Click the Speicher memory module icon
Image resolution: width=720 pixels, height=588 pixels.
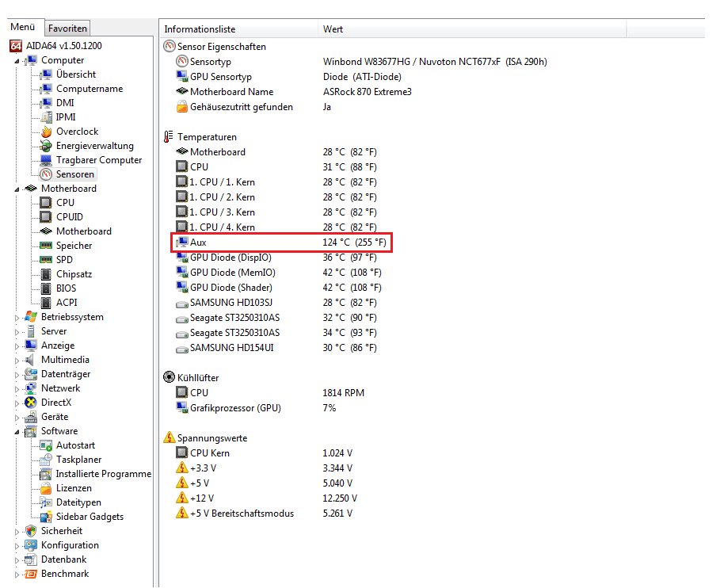(46, 246)
